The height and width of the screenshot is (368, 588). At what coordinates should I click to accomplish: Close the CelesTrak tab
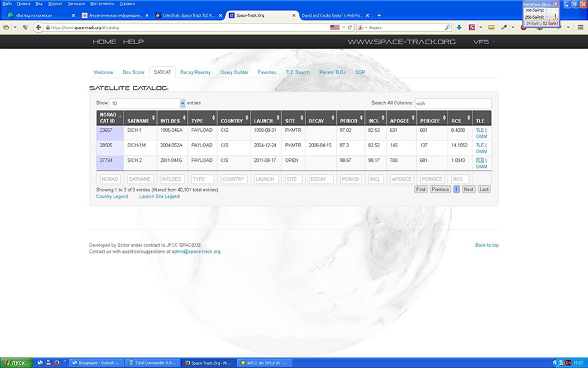[x=220, y=15]
